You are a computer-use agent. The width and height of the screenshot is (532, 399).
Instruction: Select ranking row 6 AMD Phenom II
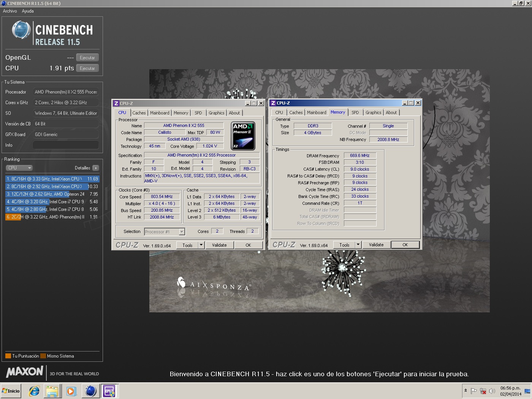pyautogui.click(x=52, y=217)
